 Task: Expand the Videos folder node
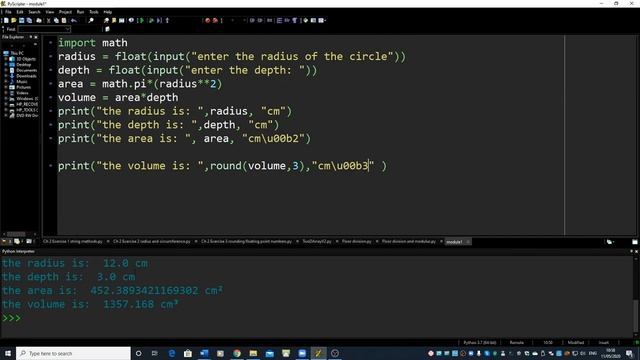click(x=6, y=93)
